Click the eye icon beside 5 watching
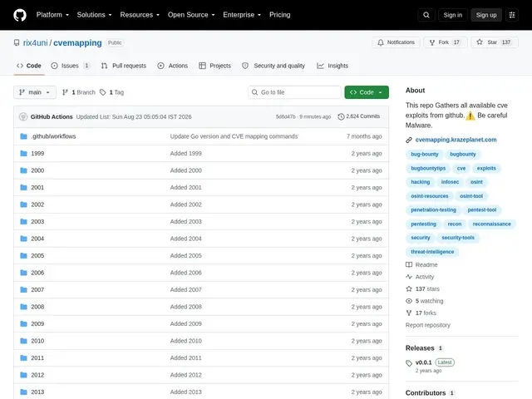Screen dimensions: 532x399 point(409,301)
